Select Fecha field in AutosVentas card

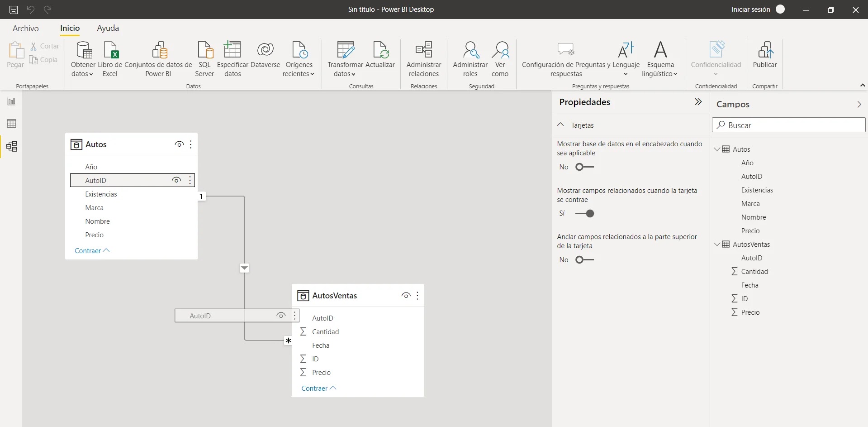(x=358, y=345)
